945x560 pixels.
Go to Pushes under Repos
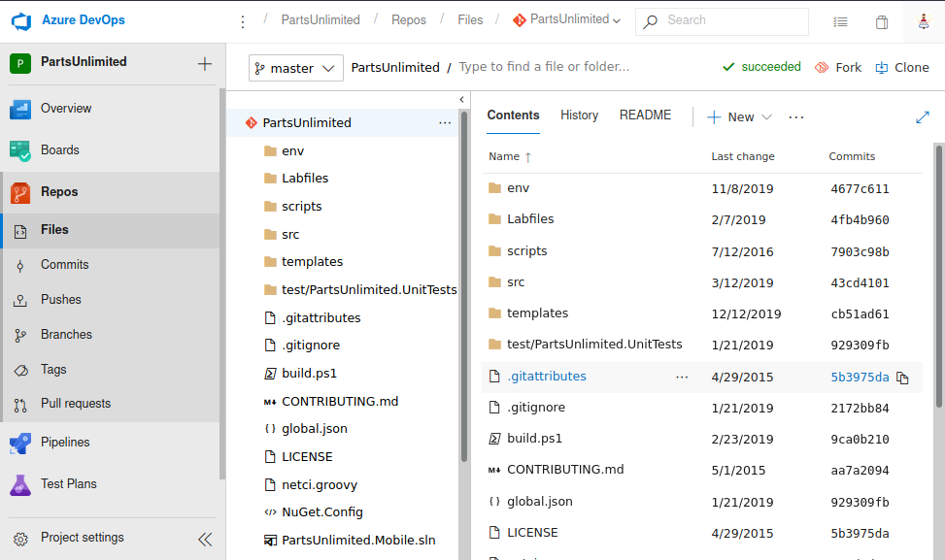coord(61,299)
